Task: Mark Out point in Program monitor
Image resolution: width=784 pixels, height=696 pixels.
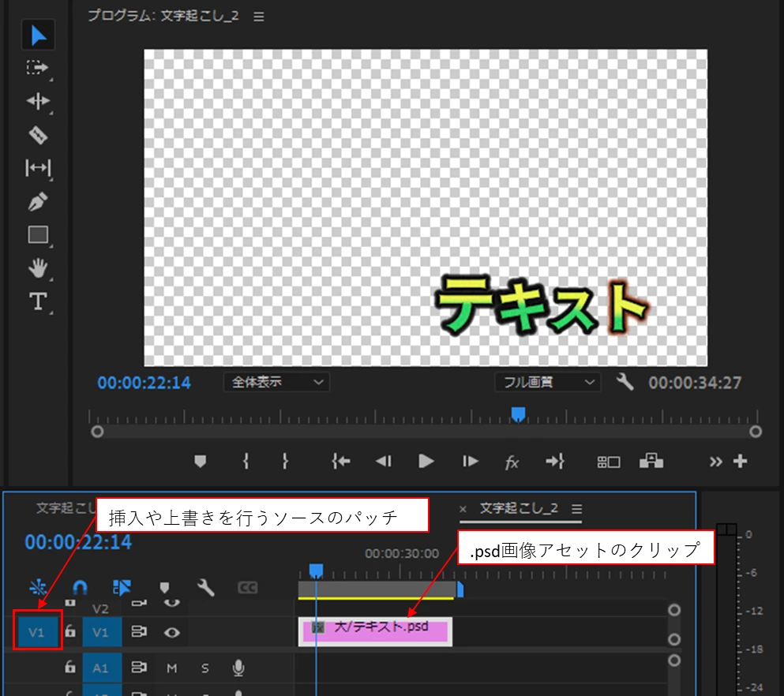Action: pyautogui.click(x=285, y=461)
